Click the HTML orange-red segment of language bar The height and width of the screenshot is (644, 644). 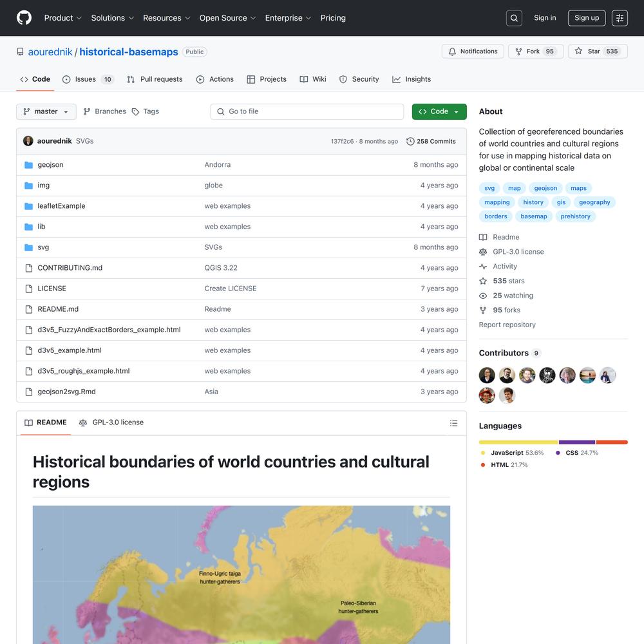pos(612,442)
